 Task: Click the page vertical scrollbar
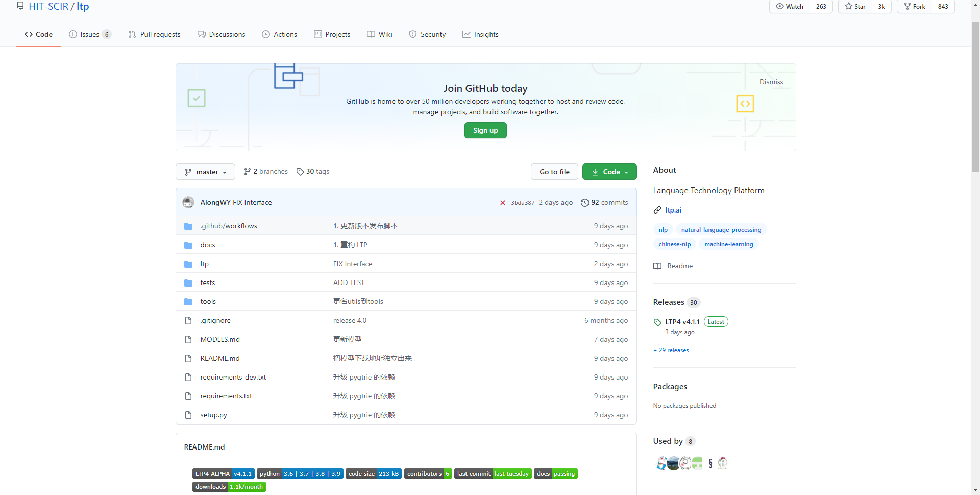(x=975, y=97)
